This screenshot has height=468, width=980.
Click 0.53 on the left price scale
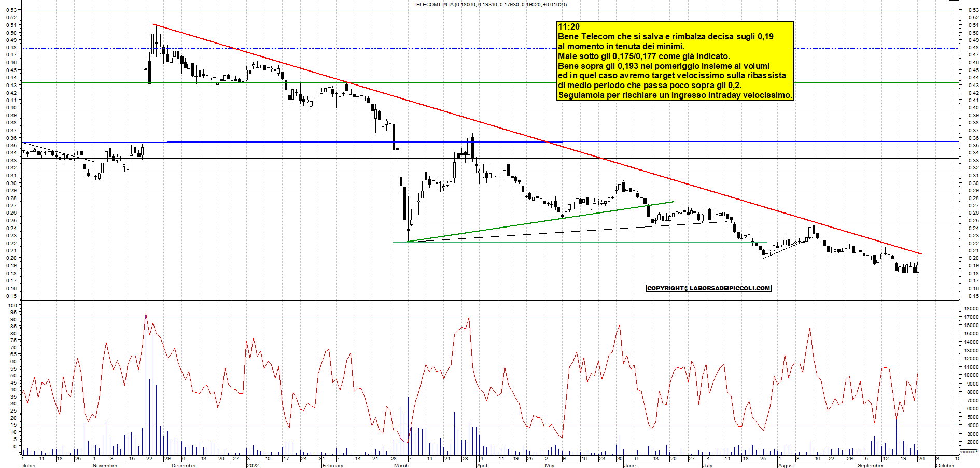click(11, 10)
